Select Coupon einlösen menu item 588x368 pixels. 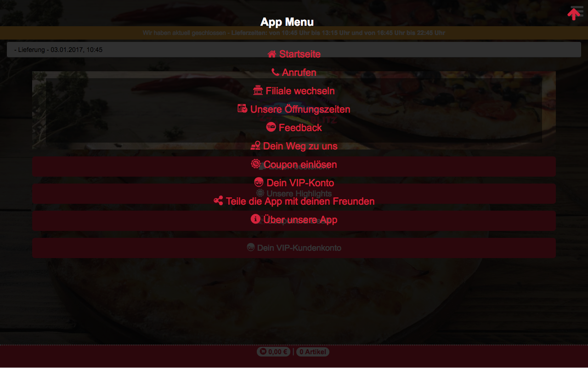click(294, 164)
